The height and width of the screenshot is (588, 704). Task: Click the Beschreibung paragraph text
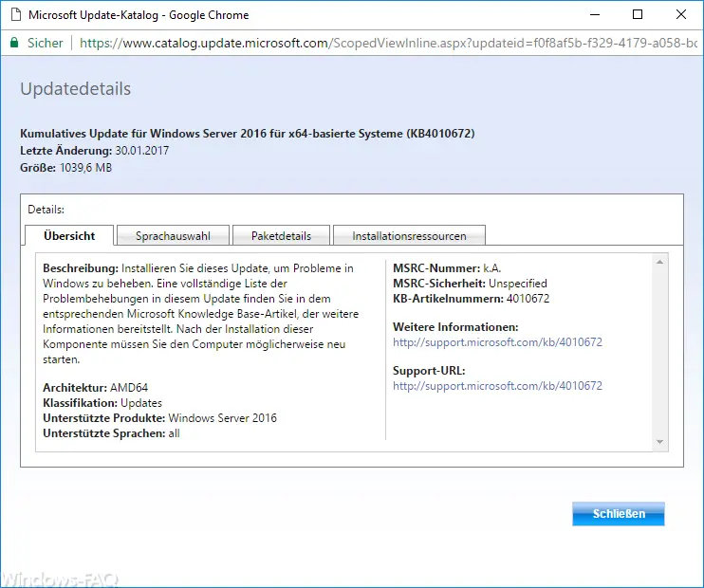tap(201, 314)
